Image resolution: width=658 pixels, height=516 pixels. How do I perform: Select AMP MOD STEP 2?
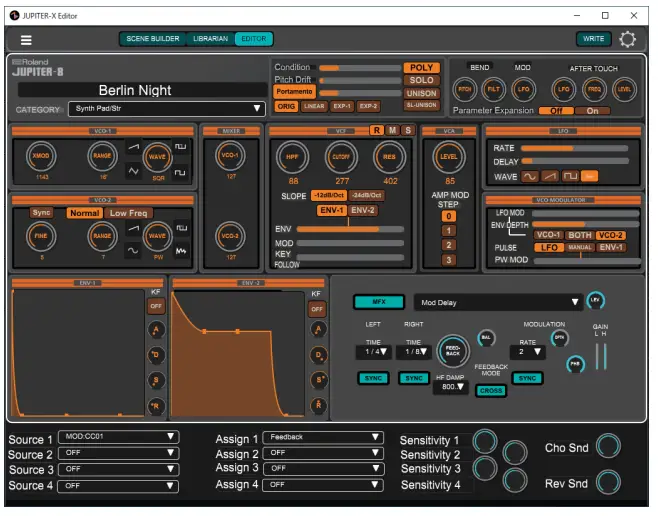coord(449,246)
